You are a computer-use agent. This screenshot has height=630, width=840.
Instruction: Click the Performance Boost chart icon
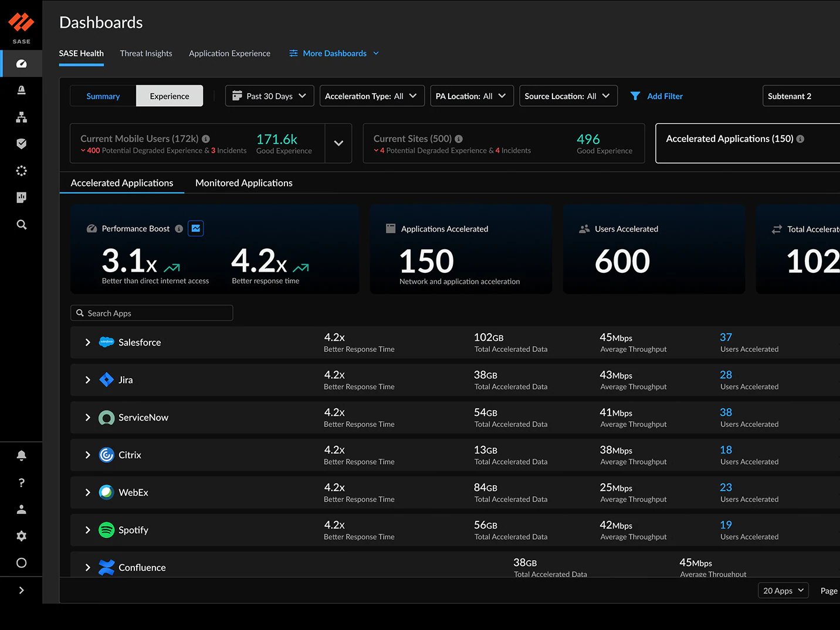coord(196,229)
